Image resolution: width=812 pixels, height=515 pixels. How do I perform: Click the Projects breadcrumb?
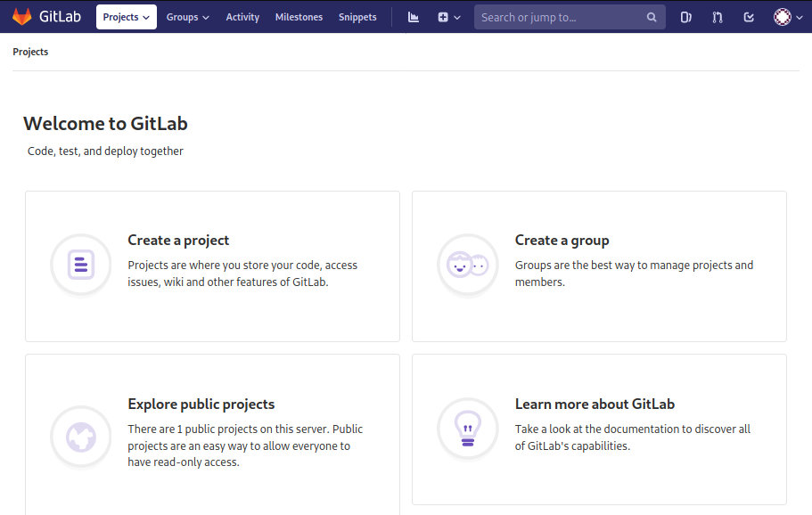(x=30, y=52)
